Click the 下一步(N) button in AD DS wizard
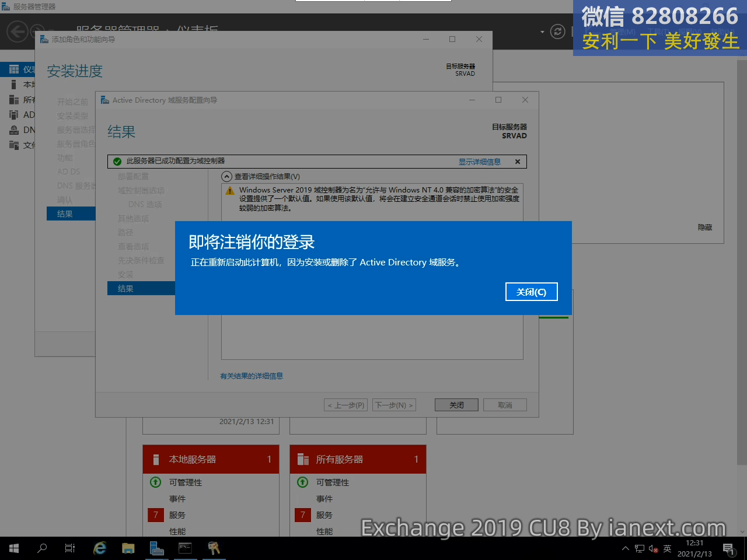The width and height of the screenshot is (747, 560). click(394, 405)
